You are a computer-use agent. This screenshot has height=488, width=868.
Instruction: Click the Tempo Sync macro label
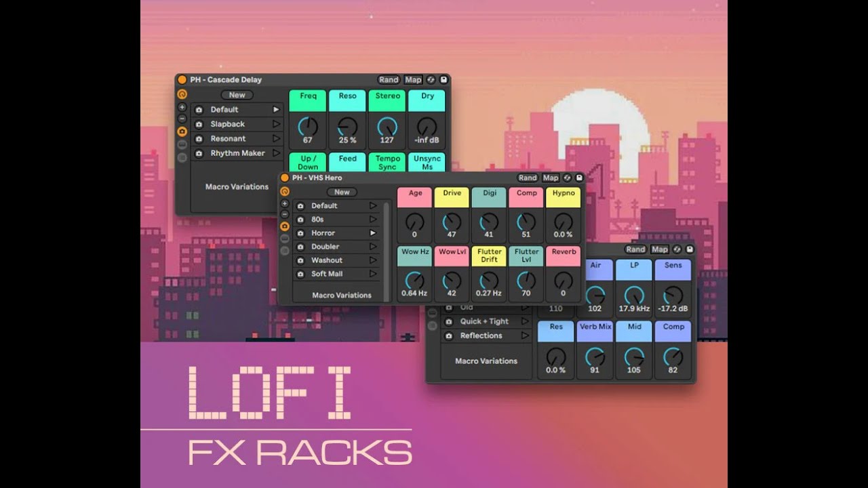387,163
